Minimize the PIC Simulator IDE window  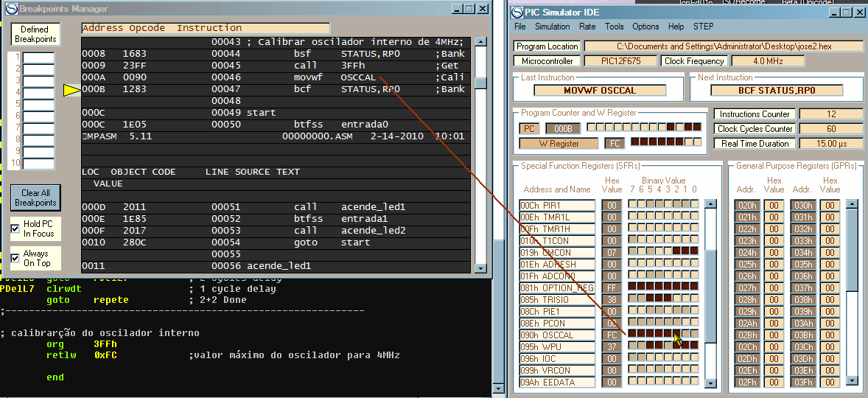(x=836, y=13)
